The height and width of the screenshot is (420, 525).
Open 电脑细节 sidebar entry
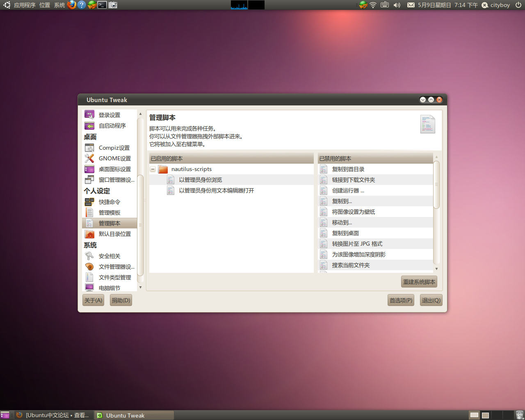110,288
